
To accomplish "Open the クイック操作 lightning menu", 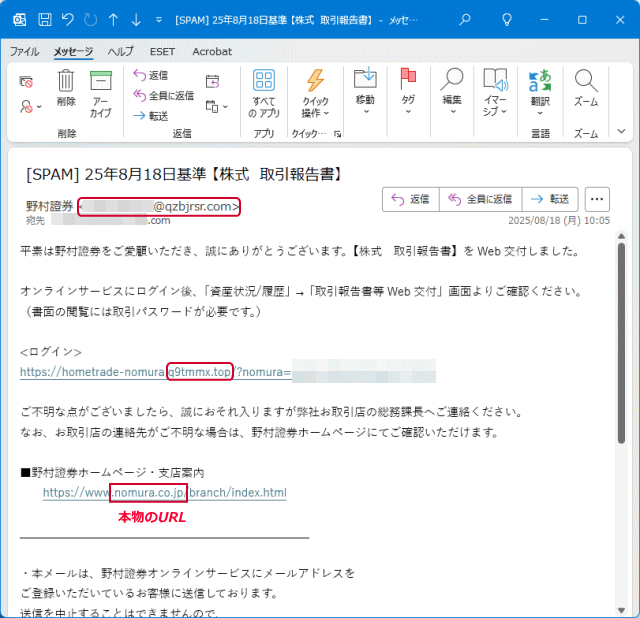I will (315, 93).
